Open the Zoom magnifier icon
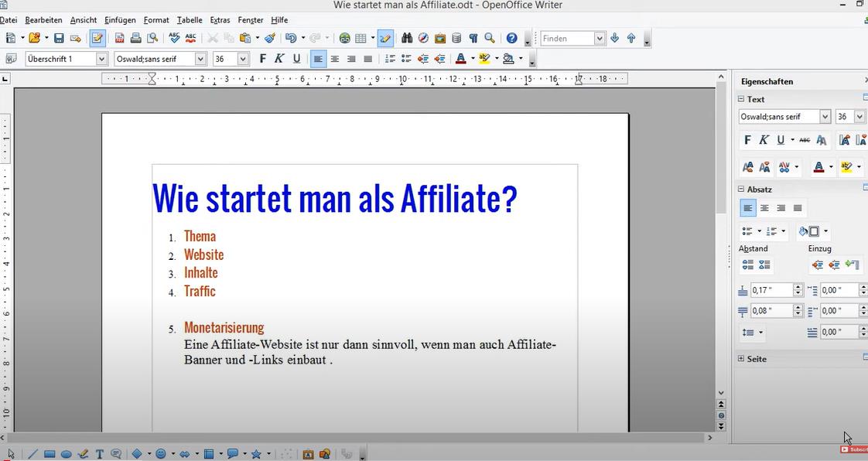 pos(490,38)
